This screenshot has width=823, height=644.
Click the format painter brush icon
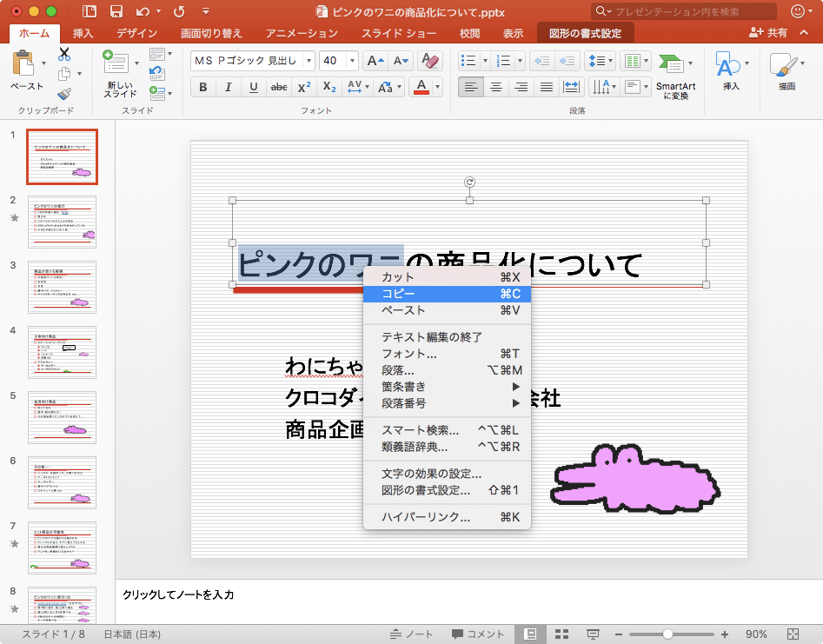point(64,94)
